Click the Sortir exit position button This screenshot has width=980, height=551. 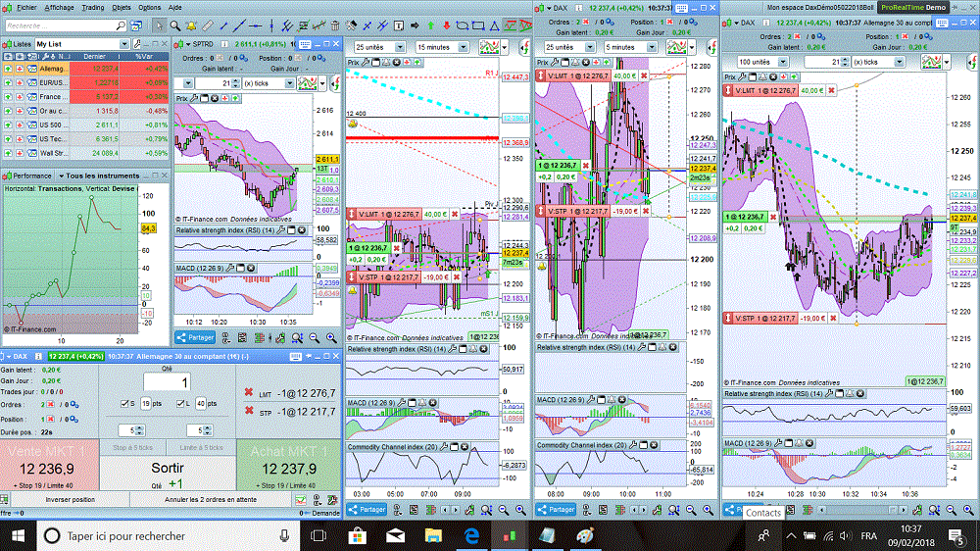click(168, 474)
